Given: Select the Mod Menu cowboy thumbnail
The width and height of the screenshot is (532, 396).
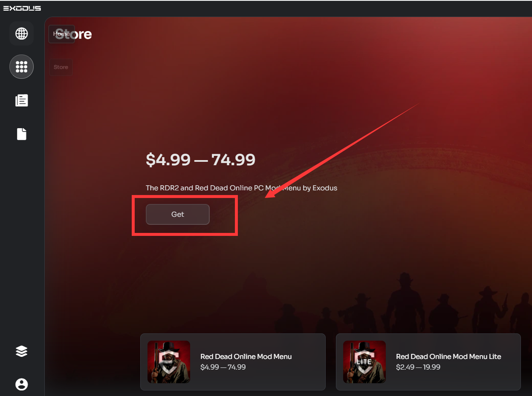Looking at the screenshot, I should click(x=169, y=362).
